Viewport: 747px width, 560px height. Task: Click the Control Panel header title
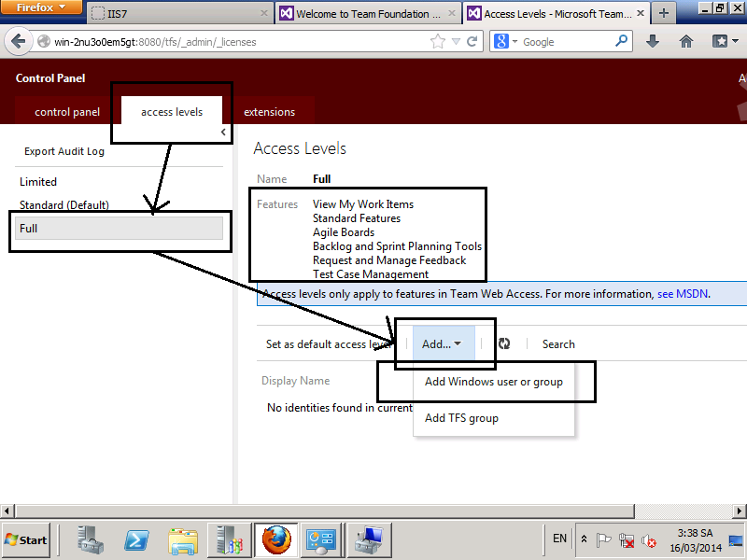(x=50, y=78)
